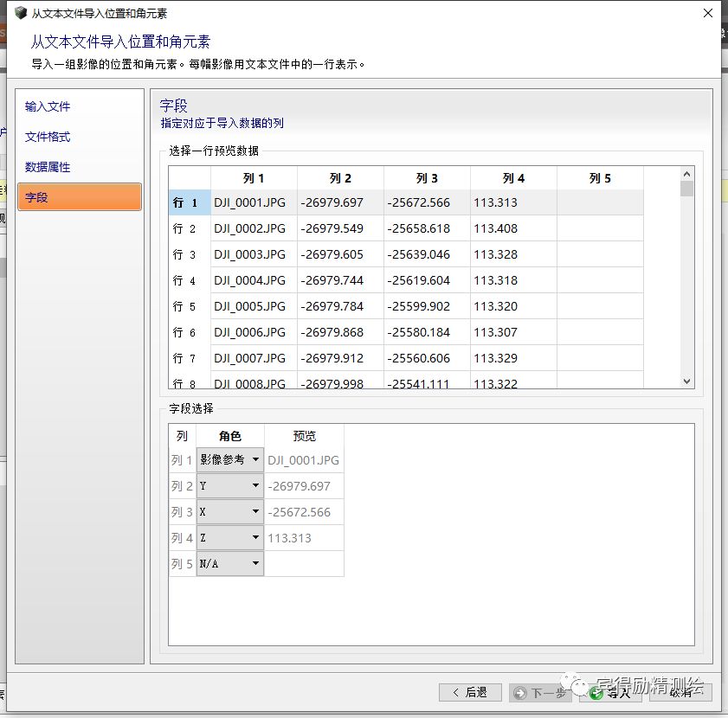
Task: Click cell -25619.604
Action: pyautogui.click(x=427, y=280)
